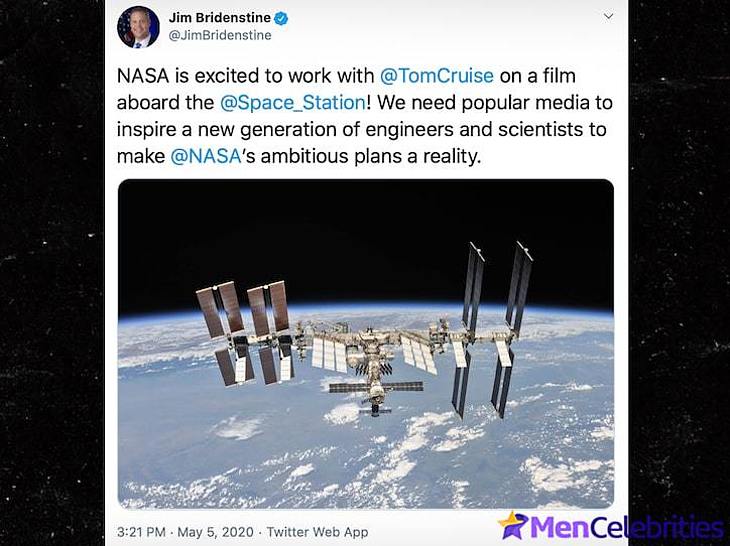The height and width of the screenshot is (546, 730).
Task: Click the MenCelebrities star logo icon
Action: (513, 525)
